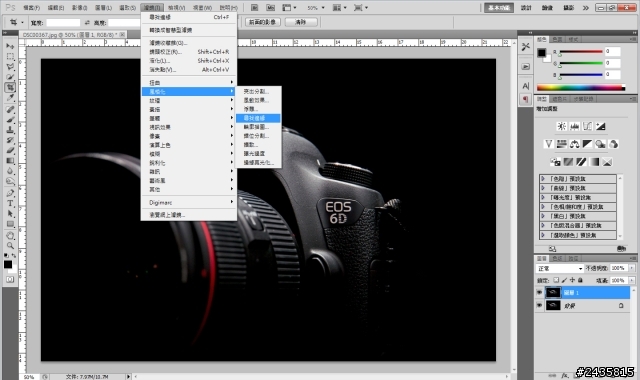Viewport: 640px width, 380px height.
Task: Expand the 色階 presets group
Action: tap(543, 179)
